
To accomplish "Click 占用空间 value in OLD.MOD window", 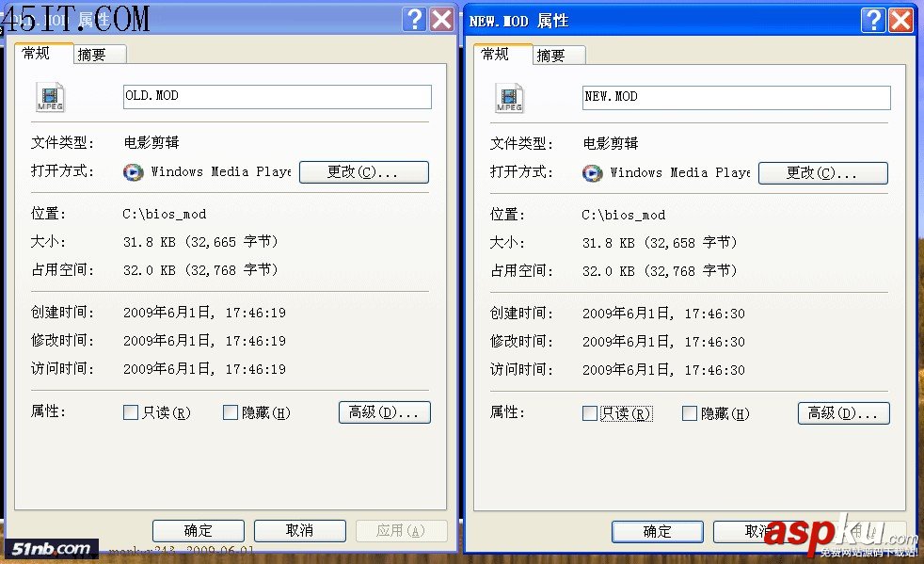I will click(200, 270).
